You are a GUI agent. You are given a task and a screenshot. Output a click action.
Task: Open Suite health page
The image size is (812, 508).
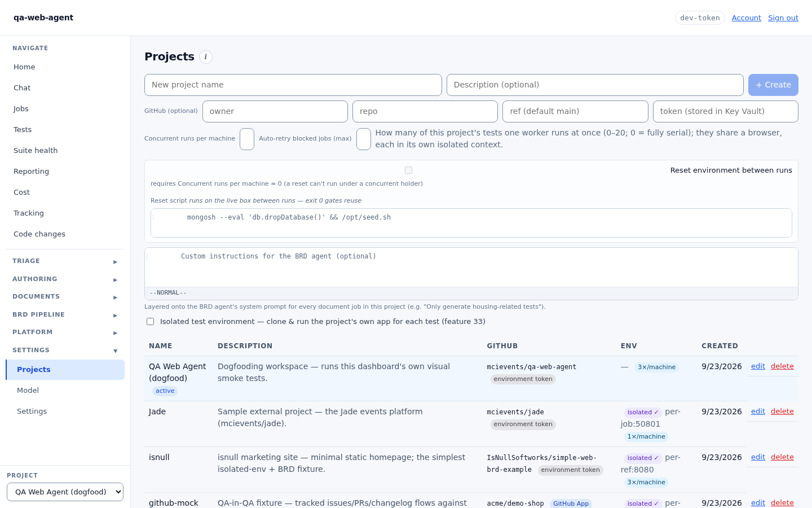(x=65, y=151)
